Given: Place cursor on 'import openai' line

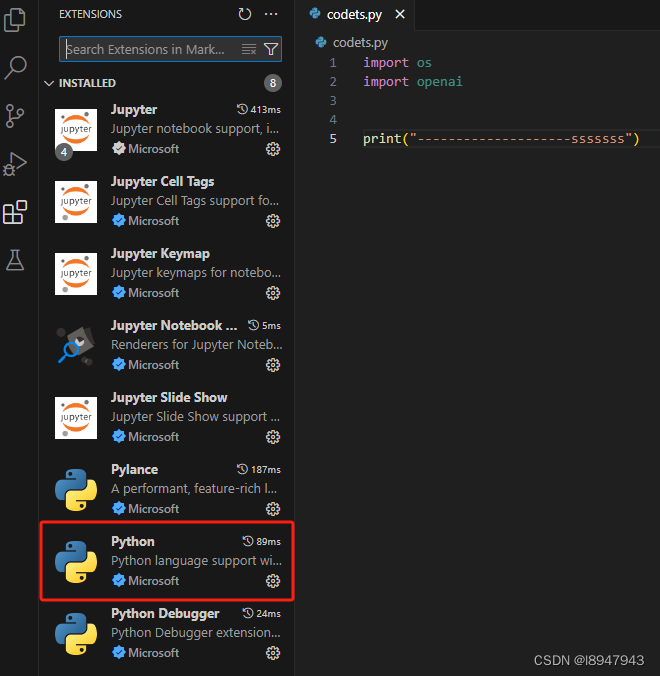Looking at the screenshot, I should (413, 82).
